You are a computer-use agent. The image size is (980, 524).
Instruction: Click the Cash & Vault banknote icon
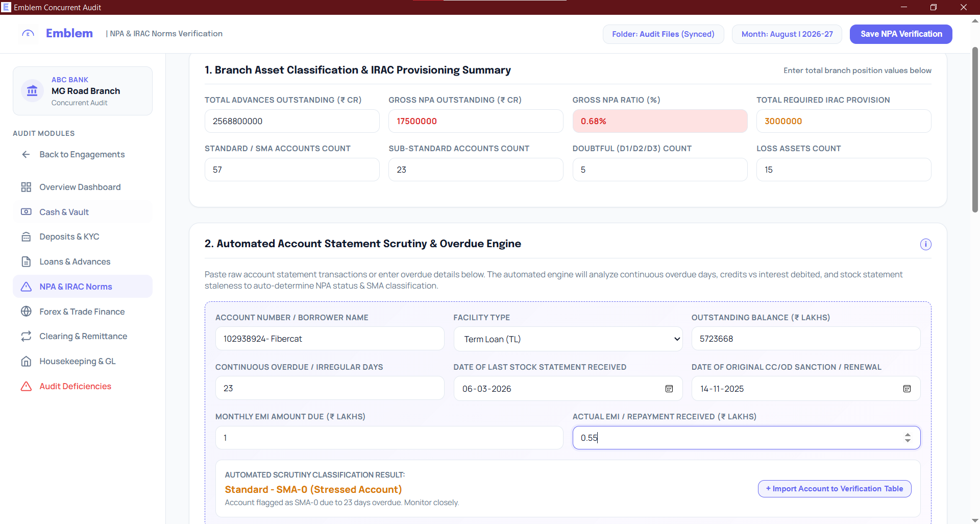click(26, 212)
